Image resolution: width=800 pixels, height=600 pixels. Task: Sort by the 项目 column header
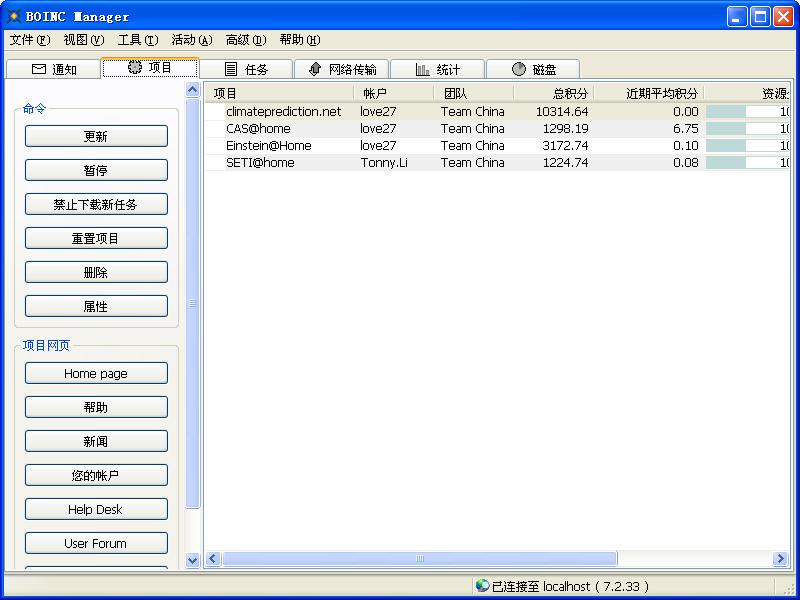pos(280,93)
